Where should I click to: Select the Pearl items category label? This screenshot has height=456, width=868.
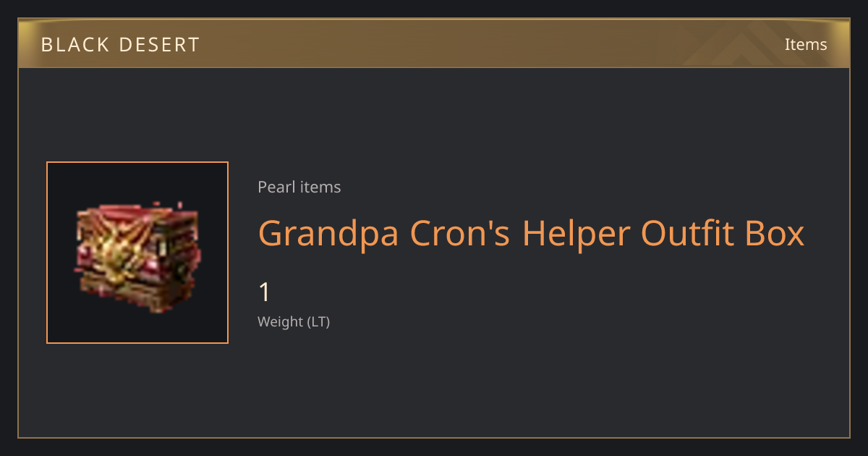tap(299, 187)
